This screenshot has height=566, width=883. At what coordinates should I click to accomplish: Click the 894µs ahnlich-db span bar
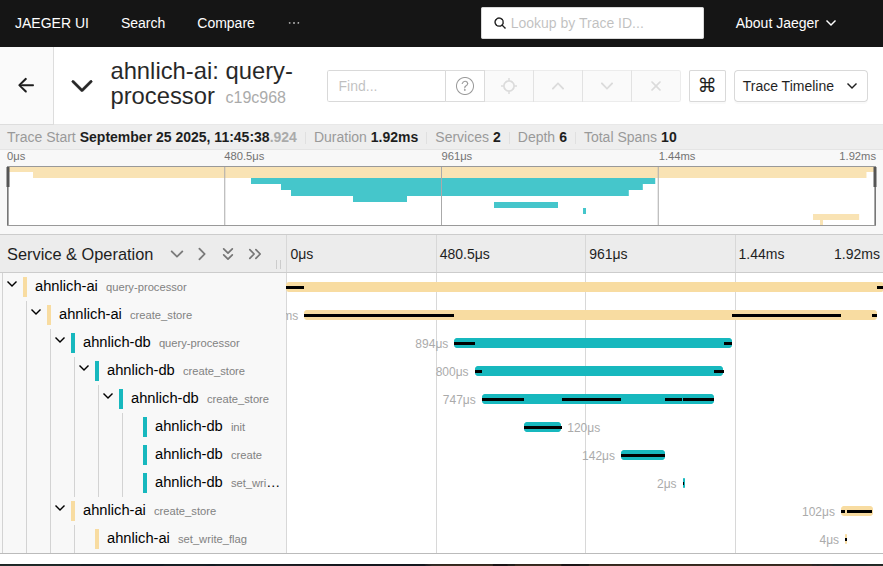(592, 343)
